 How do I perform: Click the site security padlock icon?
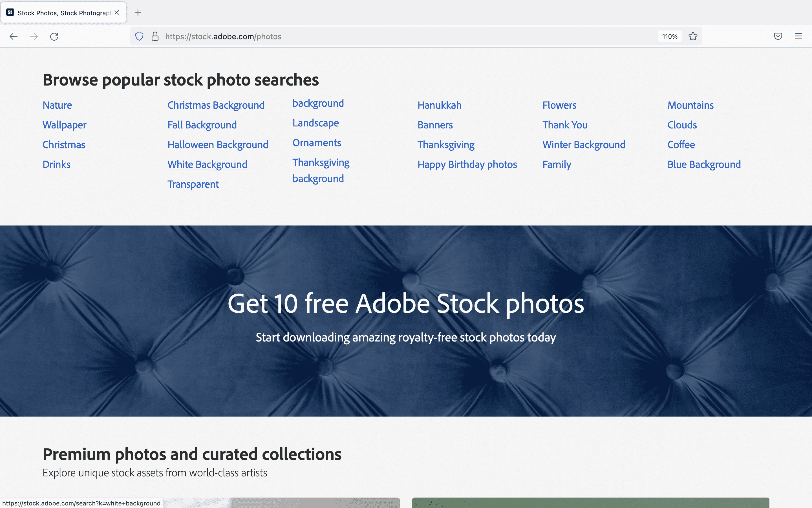(155, 36)
